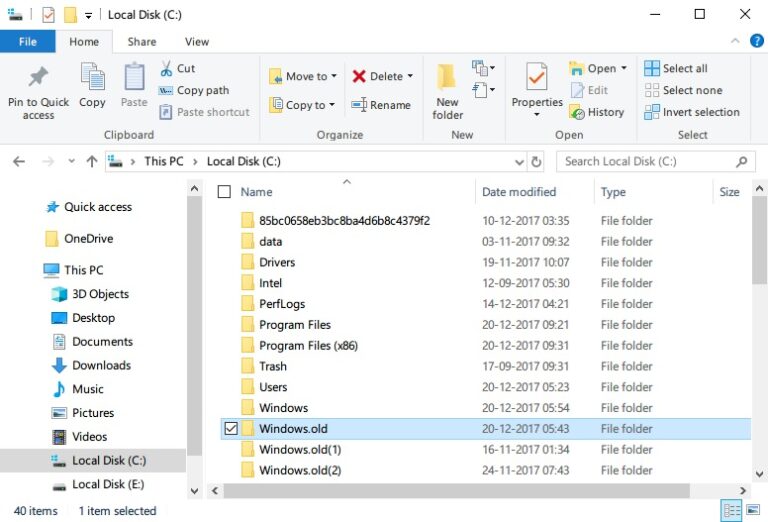Open the Copy to dropdown menu

click(332, 105)
